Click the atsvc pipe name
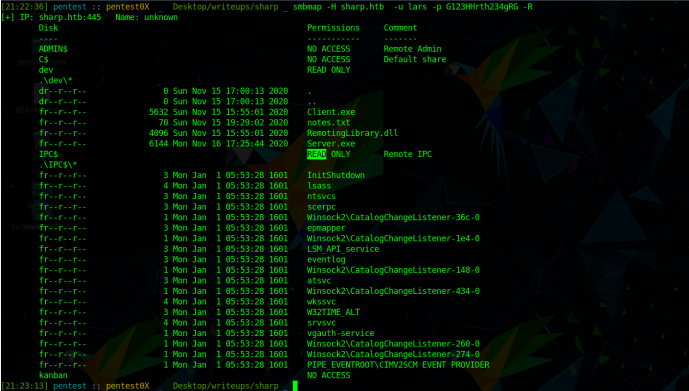The image size is (689, 391). pyautogui.click(x=319, y=281)
